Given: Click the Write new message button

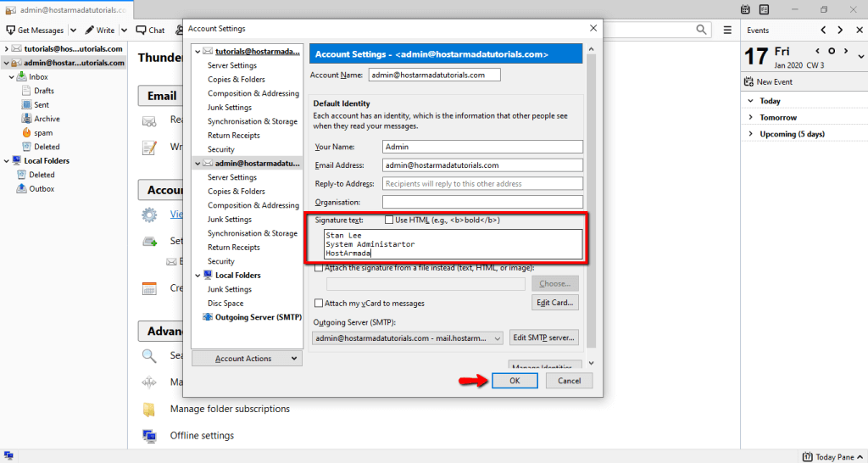Looking at the screenshot, I should pyautogui.click(x=100, y=31).
